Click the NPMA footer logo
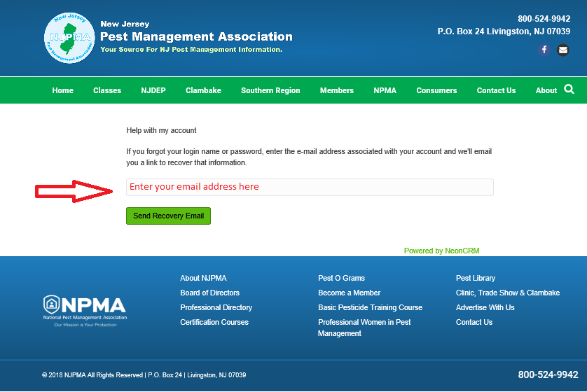Screen dimensions: 587x392 (85, 311)
